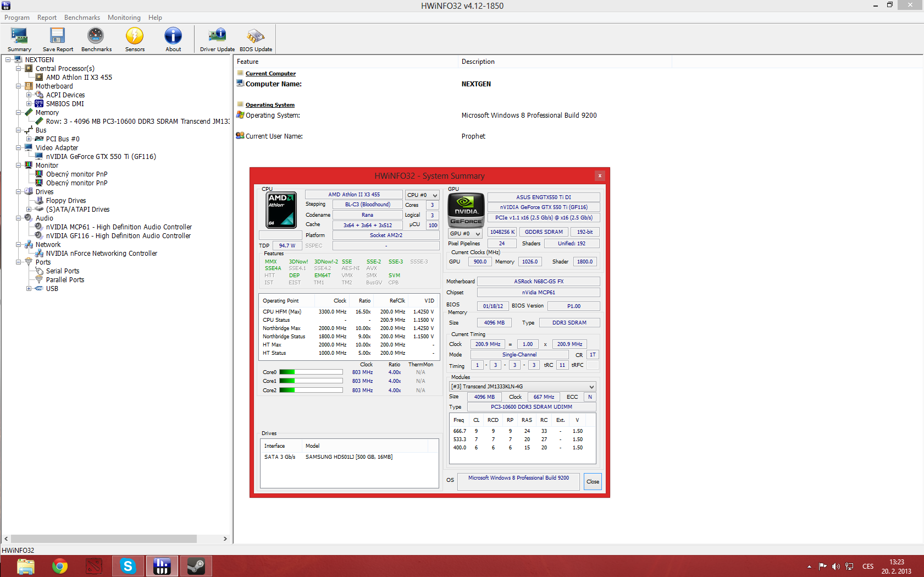Select NVIDIA nForce Networking Controller icon
924x577 pixels.
pyautogui.click(x=40, y=253)
